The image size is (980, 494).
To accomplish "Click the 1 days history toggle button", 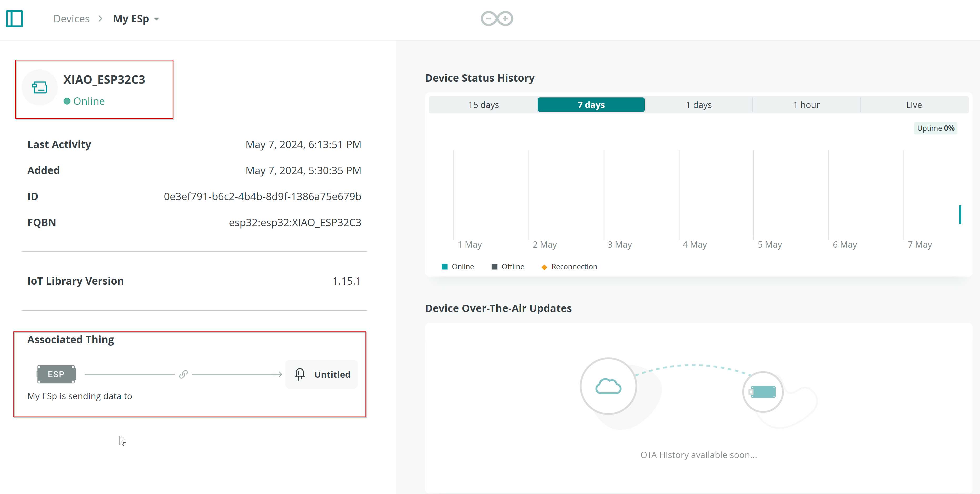I will pos(698,105).
